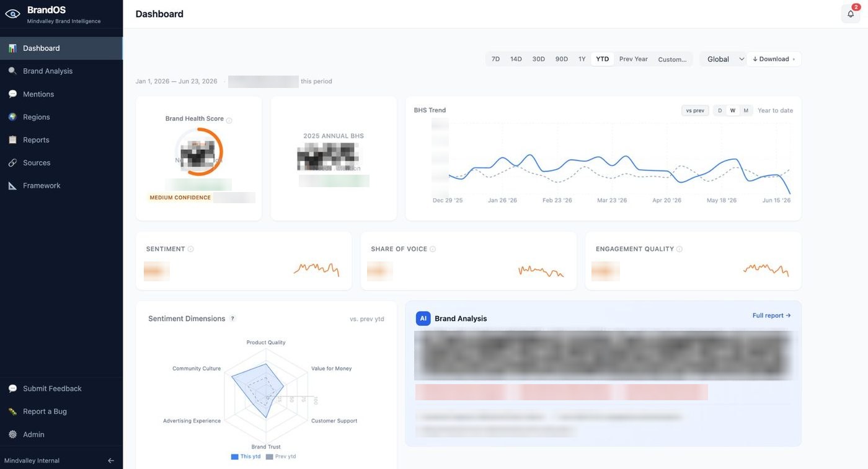Toggle the vs prev comparison
Viewport: 868px width, 469px height.
[x=695, y=110]
